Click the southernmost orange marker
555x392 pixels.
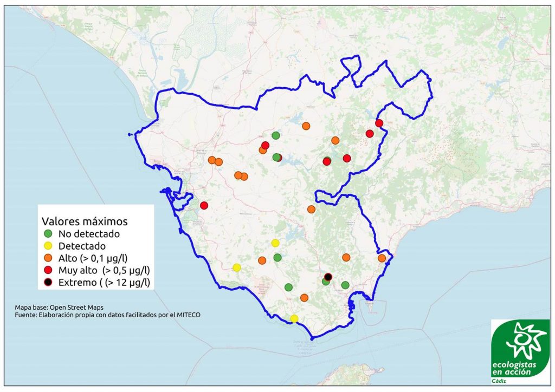point(304,298)
